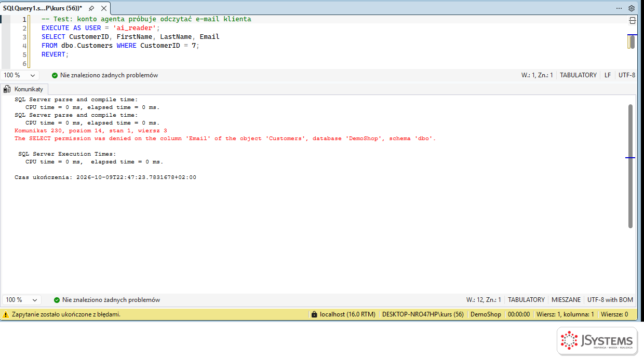The image size is (644, 359).
Task: Click the 'EXECUTE AS USER' code line
Action: pos(101,28)
